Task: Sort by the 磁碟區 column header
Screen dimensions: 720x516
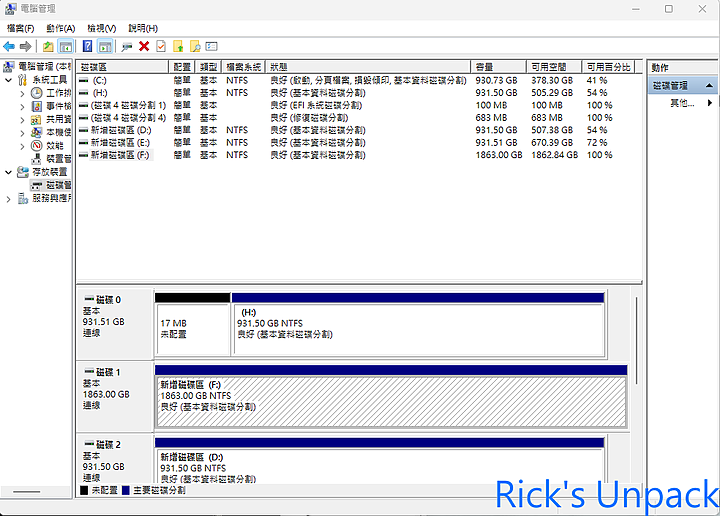Action: click(x=122, y=67)
